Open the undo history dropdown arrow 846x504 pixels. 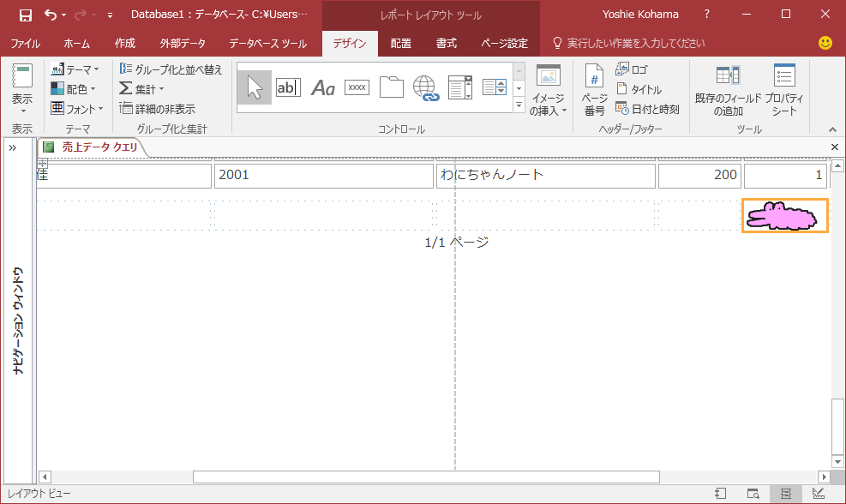coord(63,15)
